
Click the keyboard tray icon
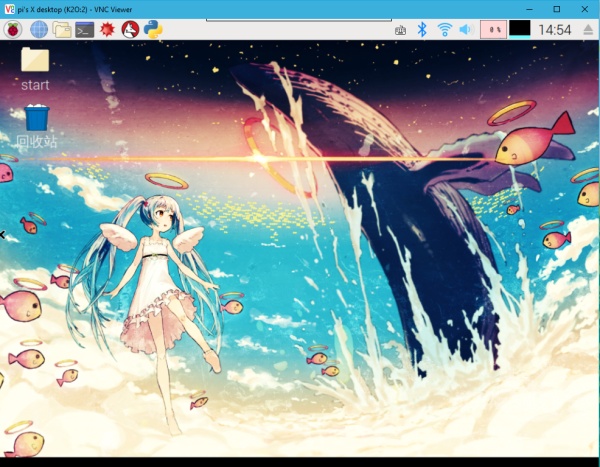pyautogui.click(x=400, y=30)
